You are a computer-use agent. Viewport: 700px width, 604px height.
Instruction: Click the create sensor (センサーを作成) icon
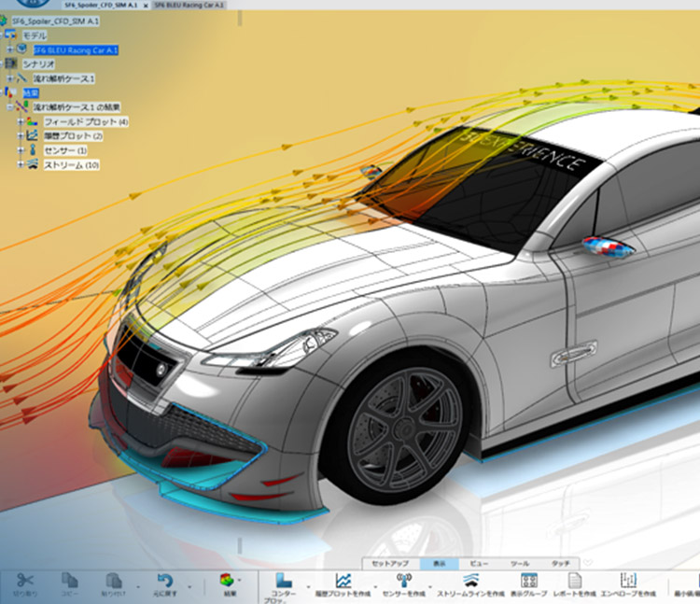pos(405,580)
